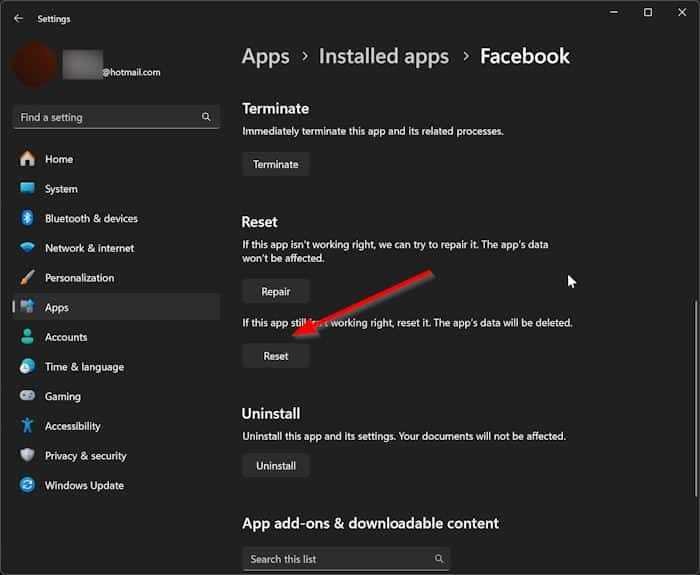
Task: Click the Home house icon
Action: [27, 158]
